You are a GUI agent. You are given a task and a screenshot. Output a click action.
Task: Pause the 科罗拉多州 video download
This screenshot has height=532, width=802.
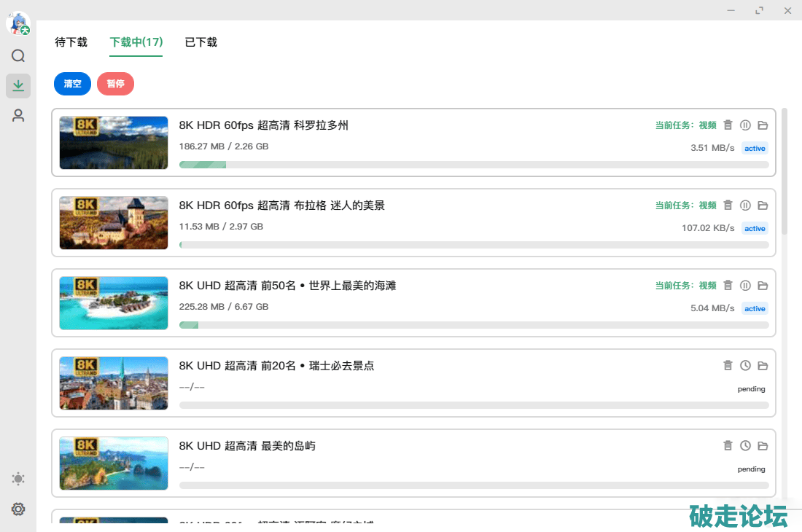(x=745, y=125)
